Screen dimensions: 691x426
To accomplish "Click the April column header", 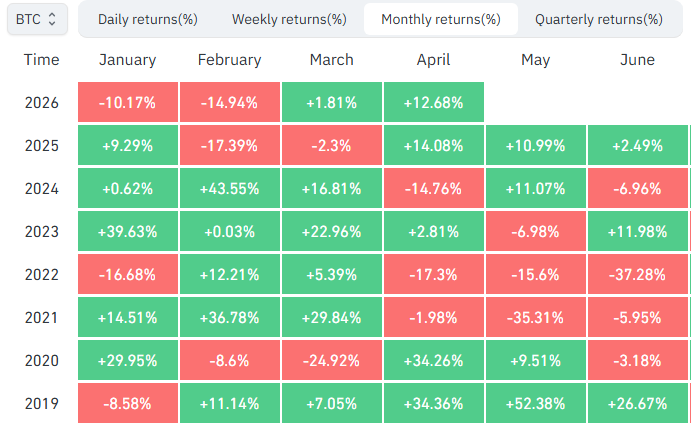I will [433, 60].
